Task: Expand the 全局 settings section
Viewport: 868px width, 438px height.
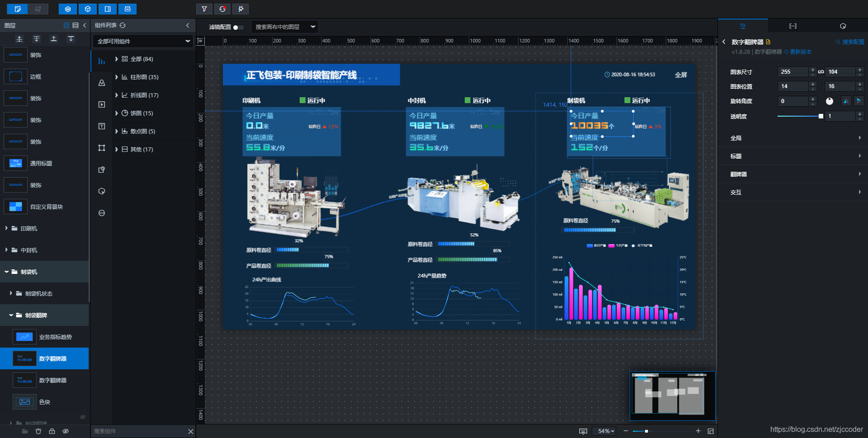Action: pyautogui.click(x=793, y=138)
